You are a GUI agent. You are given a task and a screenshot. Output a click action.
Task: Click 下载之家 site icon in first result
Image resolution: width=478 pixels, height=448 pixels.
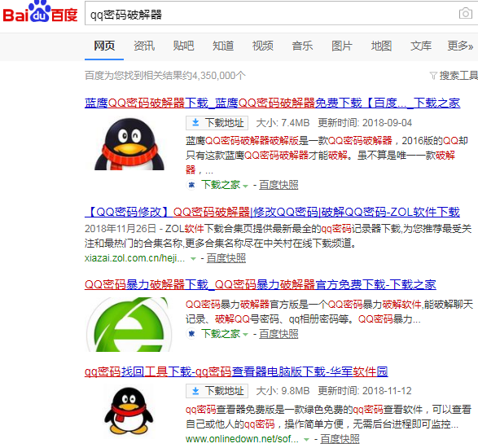pyautogui.click(x=191, y=185)
